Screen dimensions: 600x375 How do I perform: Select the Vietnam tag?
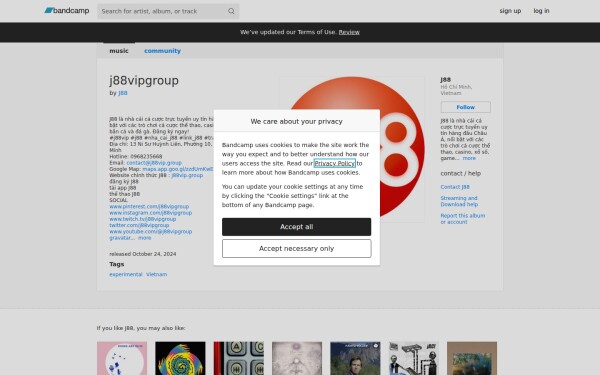[157, 274]
